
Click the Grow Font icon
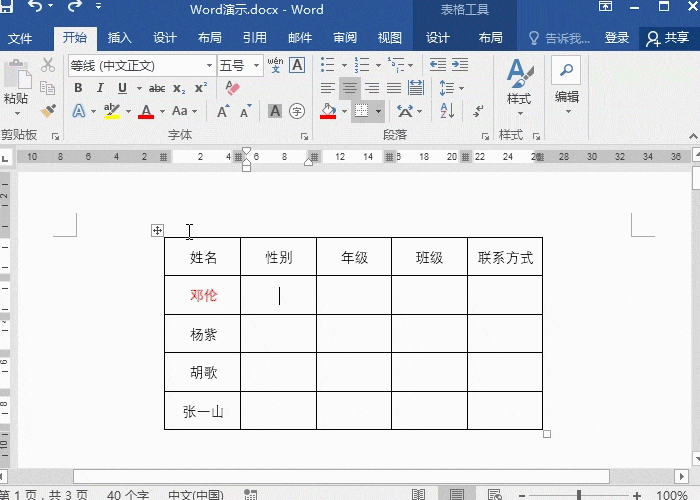click(x=223, y=111)
